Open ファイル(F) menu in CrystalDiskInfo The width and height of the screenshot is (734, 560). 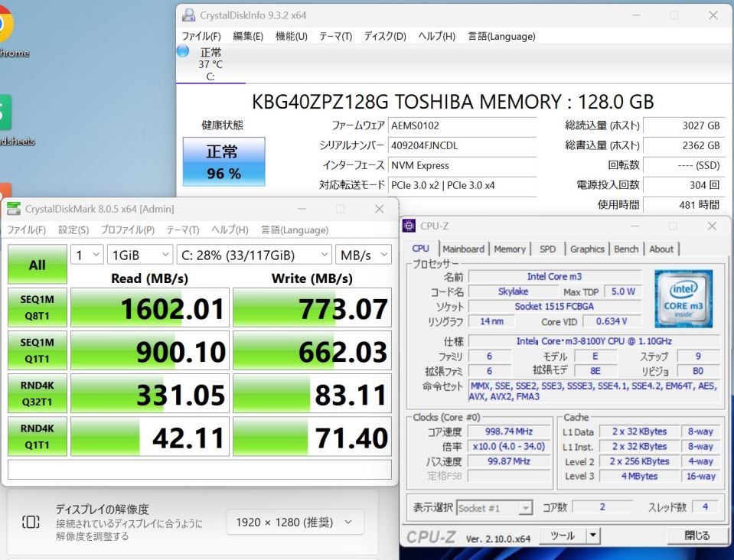(201, 36)
